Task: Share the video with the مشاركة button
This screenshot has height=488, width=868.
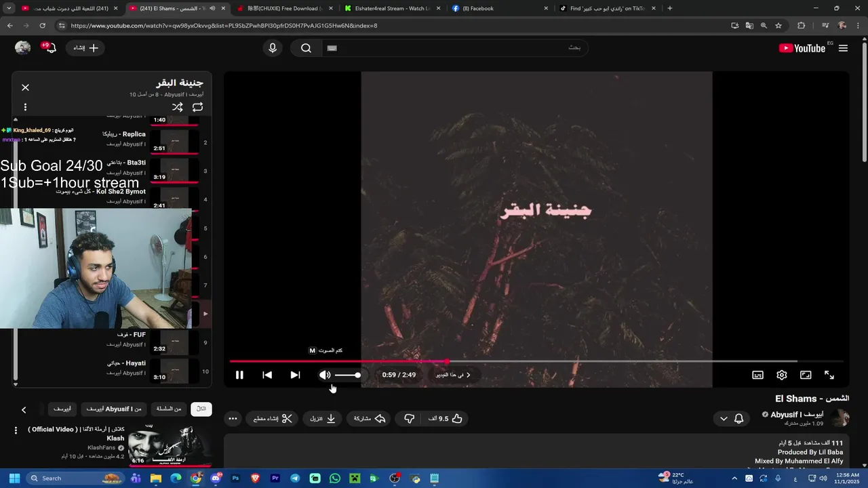Action: (x=370, y=419)
